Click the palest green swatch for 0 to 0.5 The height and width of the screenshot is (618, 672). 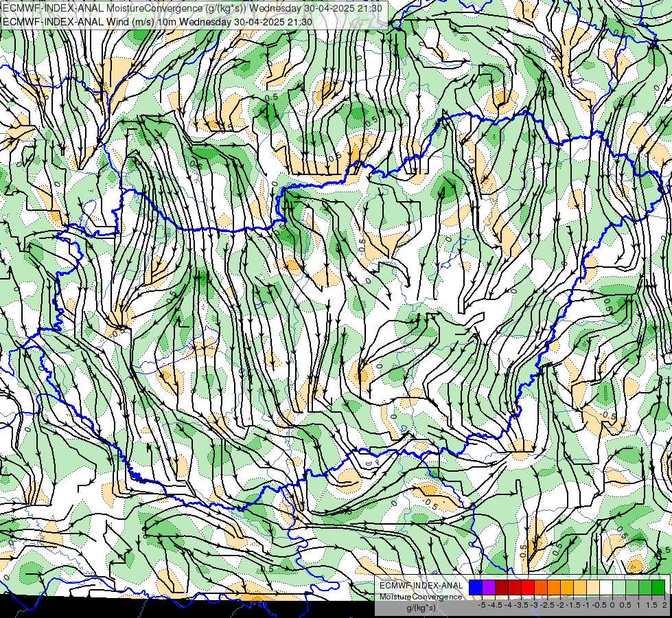(619, 588)
